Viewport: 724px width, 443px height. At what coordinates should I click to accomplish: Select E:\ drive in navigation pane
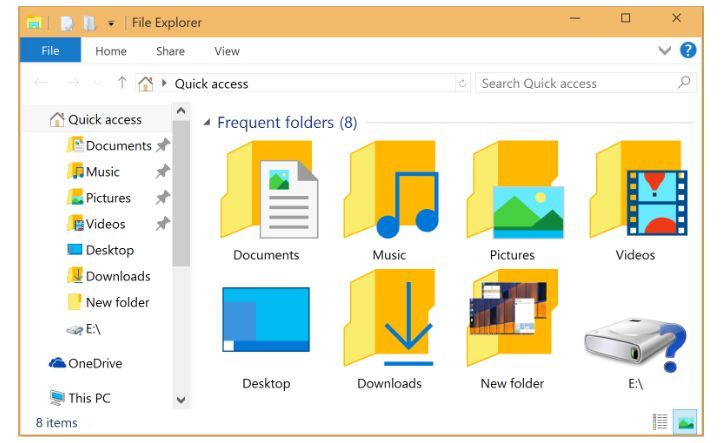84,329
